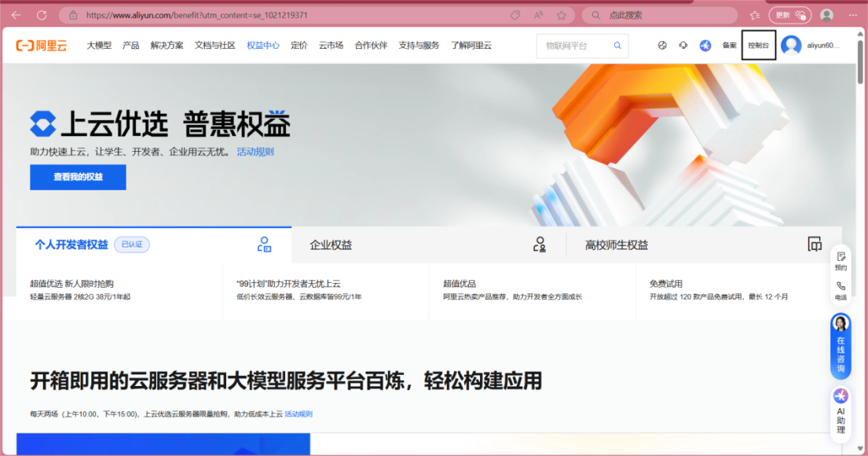This screenshot has height=456, width=868.
Task: Open the 解决方案 menu
Action: pos(167,46)
